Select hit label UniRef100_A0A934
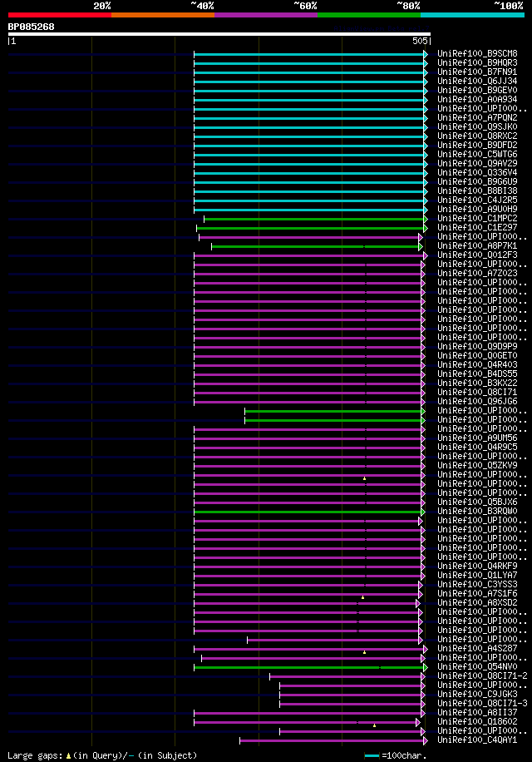This screenshot has width=532, height=762. [x=477, y=99]
